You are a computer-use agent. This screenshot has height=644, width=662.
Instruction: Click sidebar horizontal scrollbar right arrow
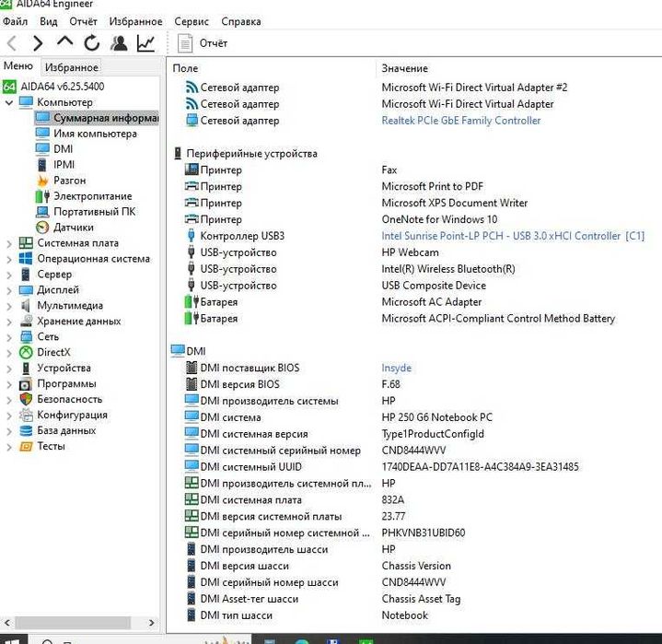tap(152, 623)
